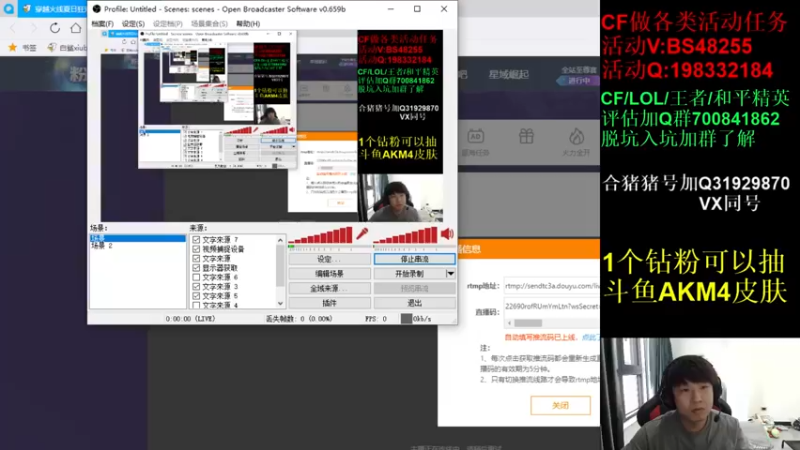Toggle the 显示器获取 source checkbox
800x450 pixels.
pos(196,268)
